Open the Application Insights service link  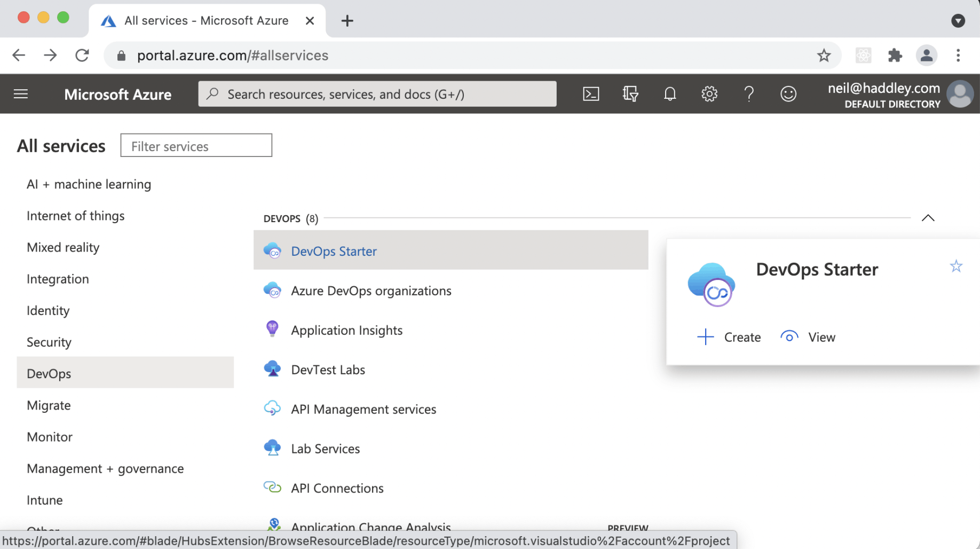346,330
